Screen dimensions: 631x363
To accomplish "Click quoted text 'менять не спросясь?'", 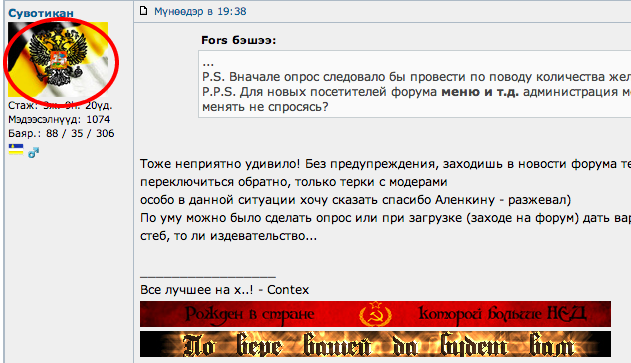I will [265, 107].
